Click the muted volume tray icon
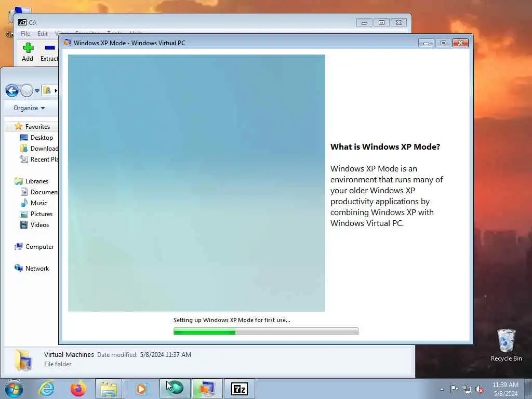 coord(480,389)
